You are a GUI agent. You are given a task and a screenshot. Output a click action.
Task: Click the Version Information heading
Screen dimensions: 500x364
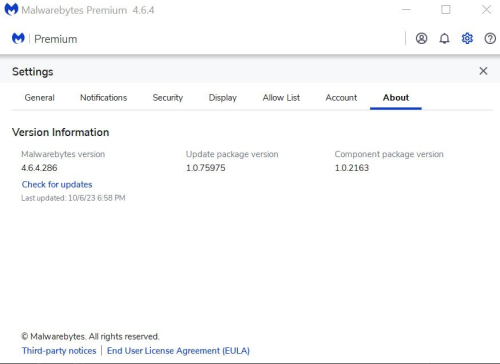coord(61,132)
